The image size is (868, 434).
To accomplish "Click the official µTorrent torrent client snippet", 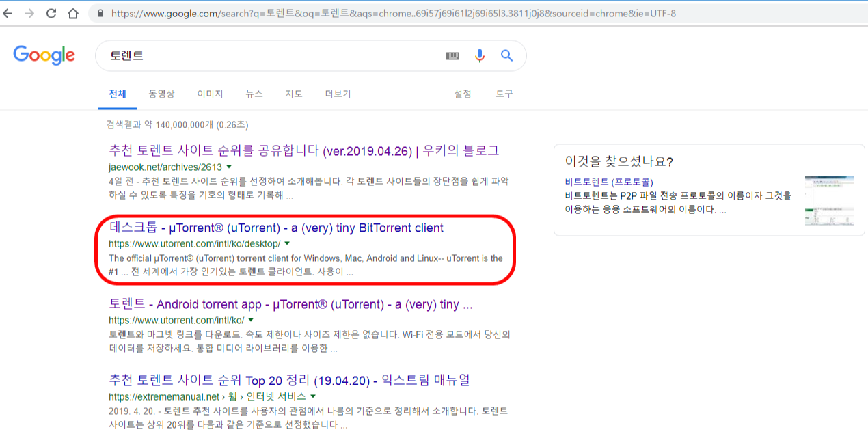I will coord(306,265).
